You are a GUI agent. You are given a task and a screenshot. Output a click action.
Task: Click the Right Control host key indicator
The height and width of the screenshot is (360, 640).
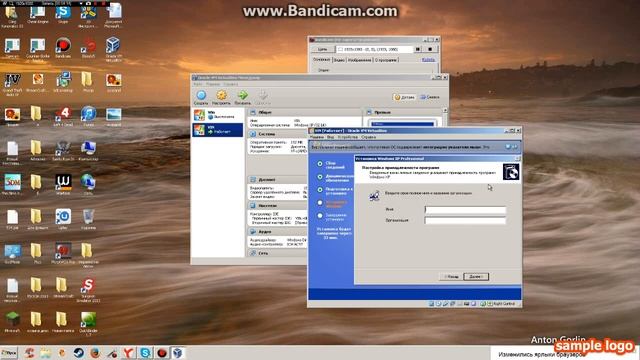pos(504,304)
